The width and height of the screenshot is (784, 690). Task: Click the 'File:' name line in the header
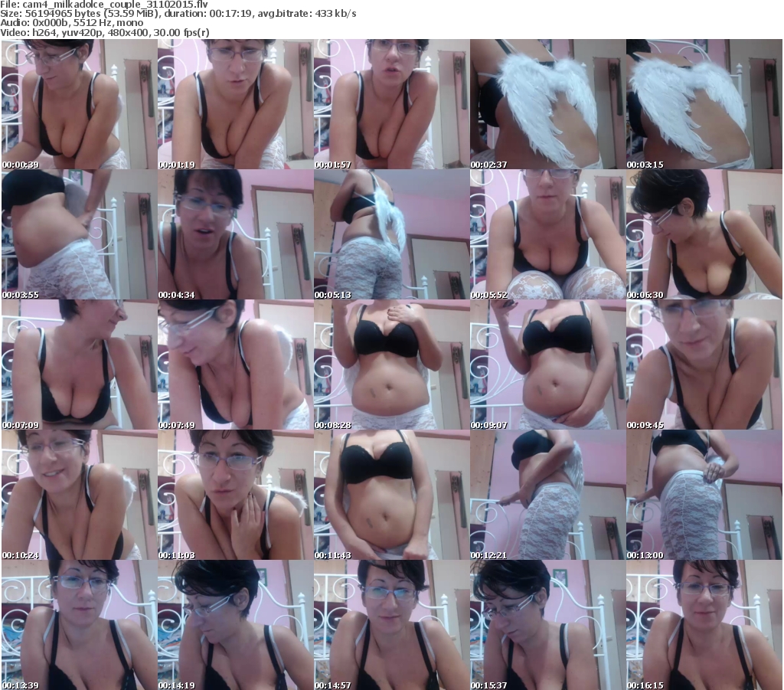[104, 5]
